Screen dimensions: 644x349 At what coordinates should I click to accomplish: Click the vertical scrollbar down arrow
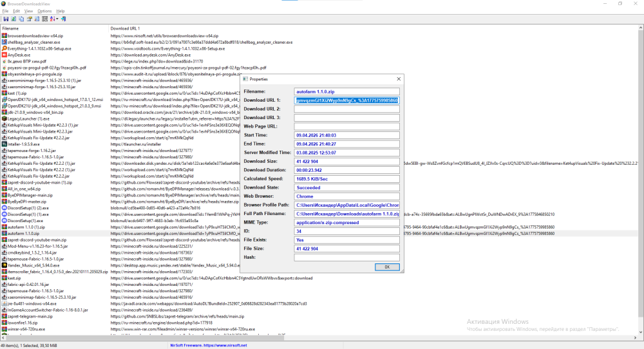coord(640,332)
